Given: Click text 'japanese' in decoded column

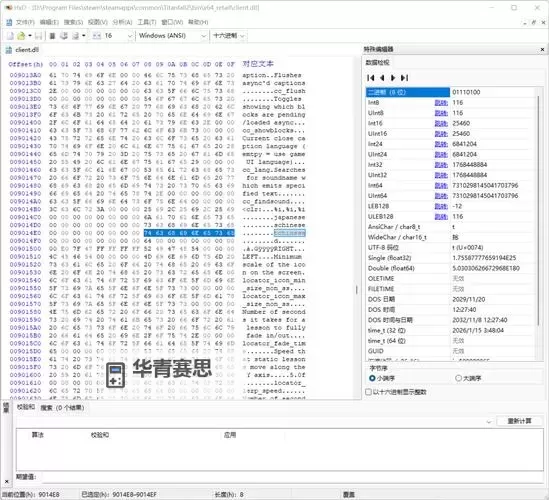Looking at the screenshot, I should (290, 217).
